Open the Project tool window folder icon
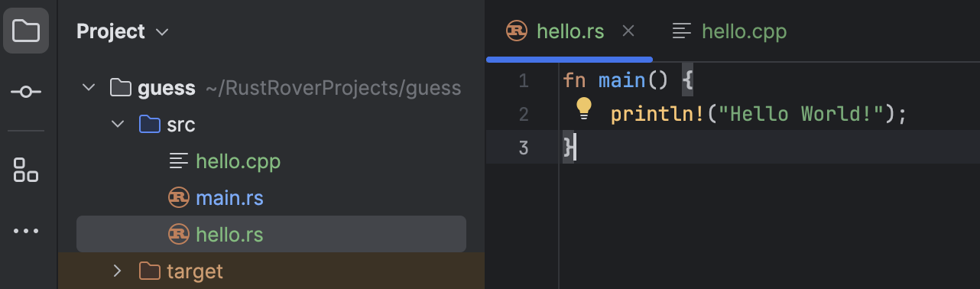980x289 pixels. 26,31
